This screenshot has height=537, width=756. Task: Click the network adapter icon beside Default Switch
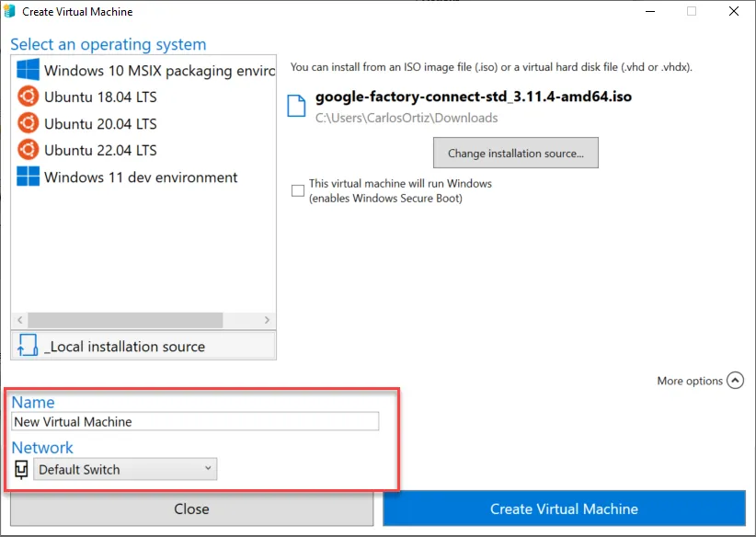(21, 470)
